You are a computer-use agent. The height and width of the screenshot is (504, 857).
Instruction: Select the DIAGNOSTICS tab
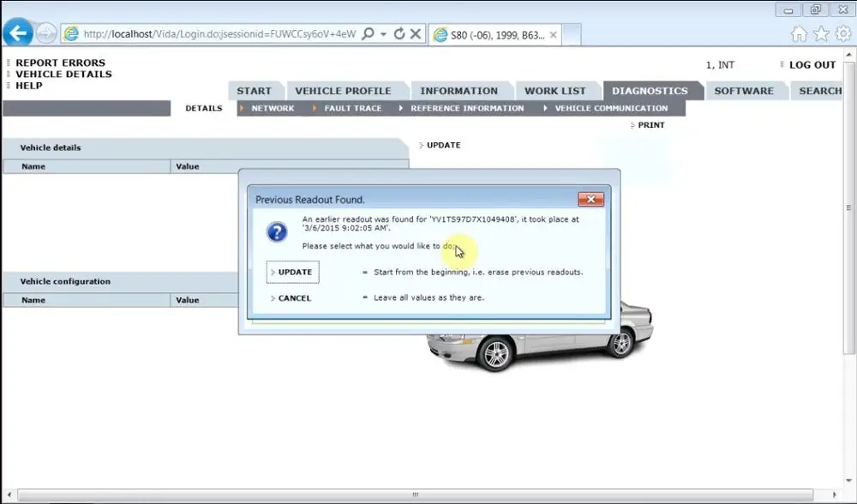650,91
